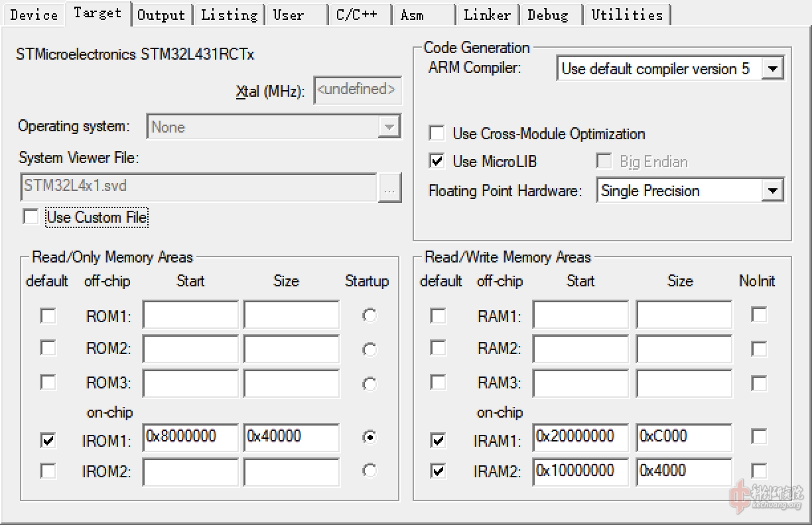Select the IROM1 Startup radio button
This screenshot has height=525, width=812.
pyautogui.click(x=370, y=437)
